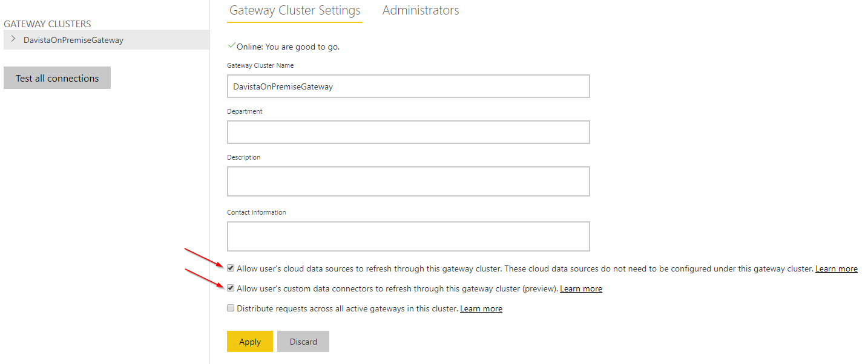Switch to the Administrators tab

coord(421,10)
